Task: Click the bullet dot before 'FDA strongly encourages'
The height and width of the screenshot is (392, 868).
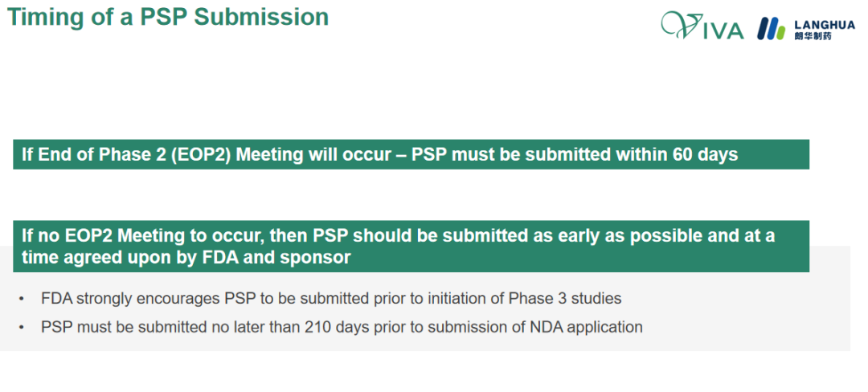Action: click(x=21, y=299)
